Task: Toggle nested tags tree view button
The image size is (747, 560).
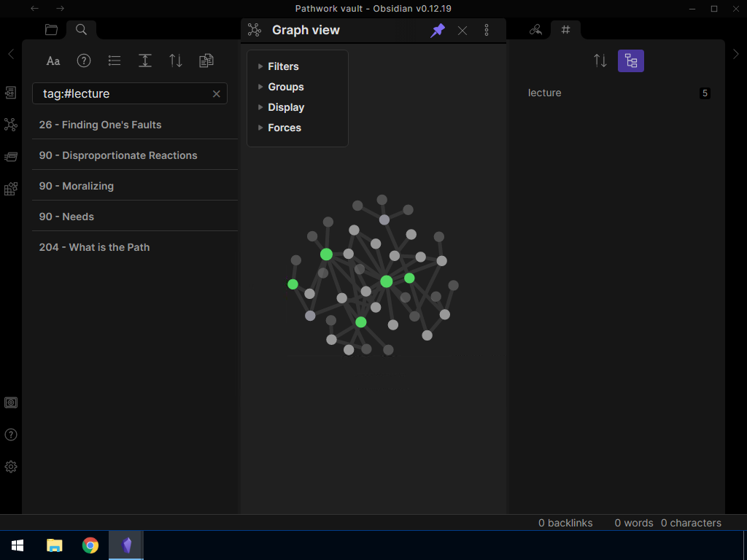Action: click(631, 61)
